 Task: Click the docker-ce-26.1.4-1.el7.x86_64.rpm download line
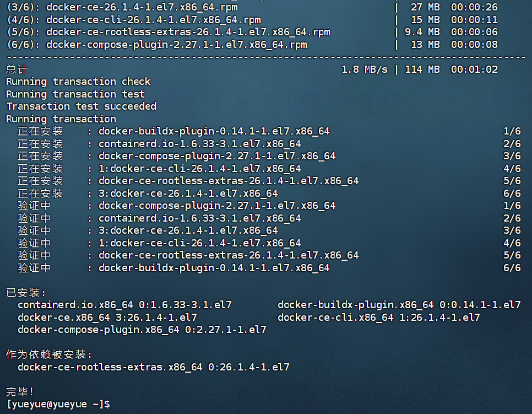point(252,7)
